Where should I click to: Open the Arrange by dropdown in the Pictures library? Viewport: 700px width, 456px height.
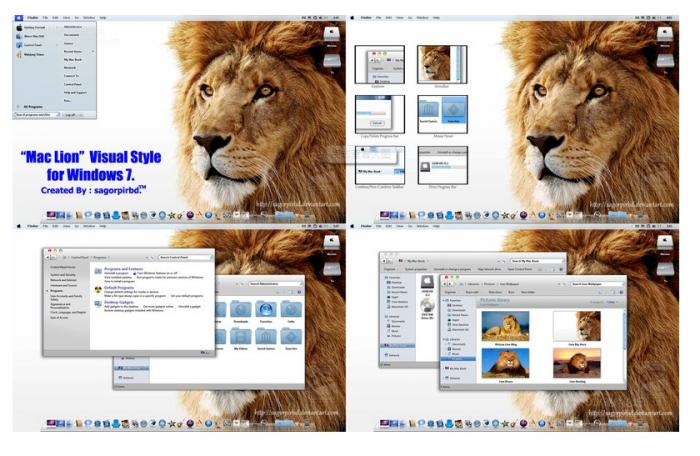coord(612,302)
